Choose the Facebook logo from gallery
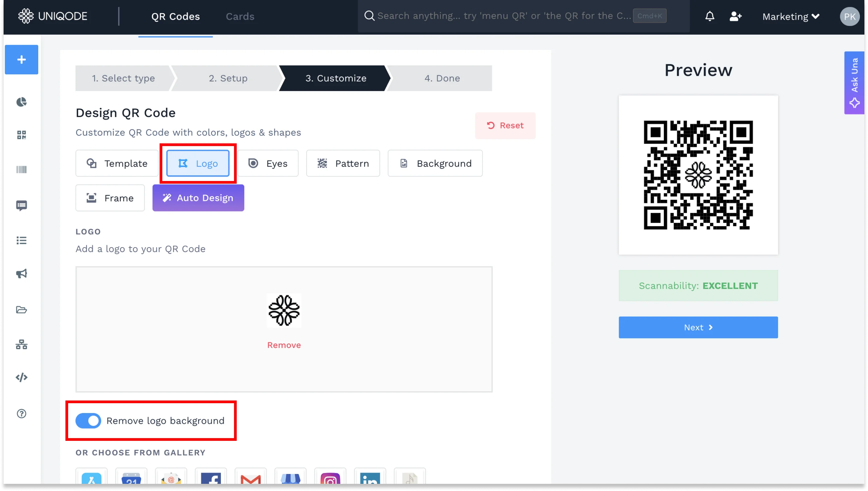 pos(211,476)
